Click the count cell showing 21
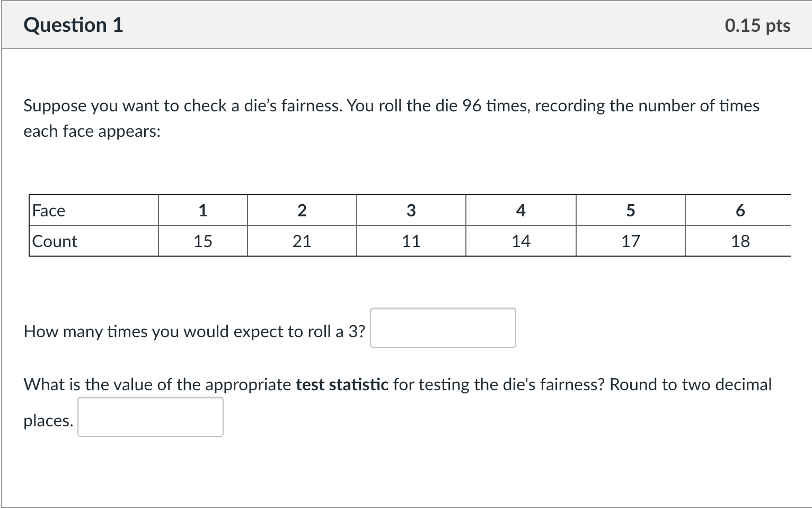This screenshot has width=812, height=508. click(302, 241)
